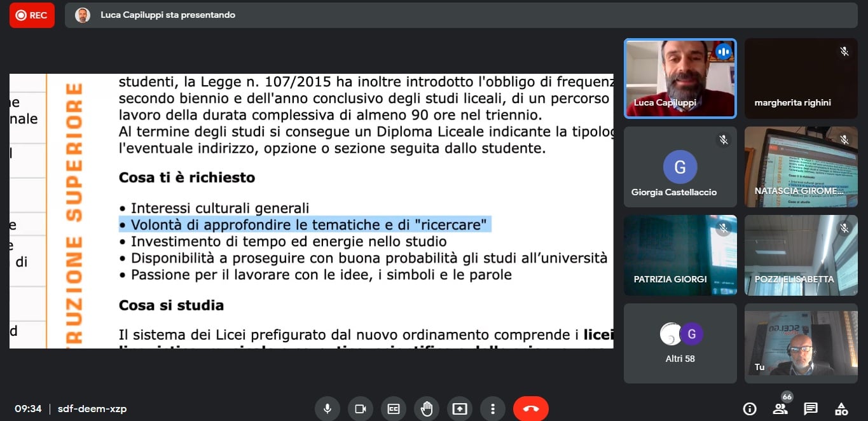Screen dimensions: 868x421
Task: Raise your hand
Action: pyautogui.click(x=427, y=409)
